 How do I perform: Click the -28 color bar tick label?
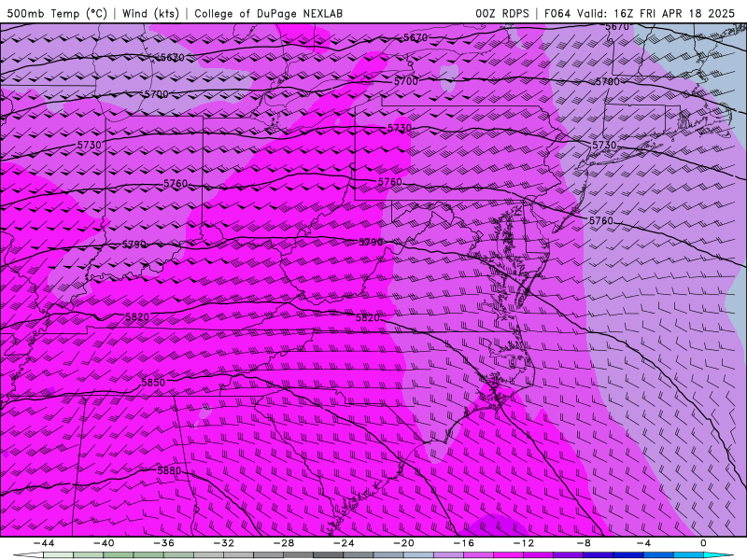click(x=284, y=543)
